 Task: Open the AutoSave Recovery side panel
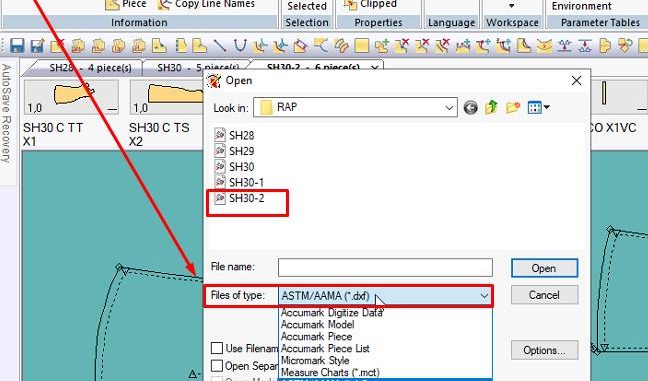(x=6, y=113)
